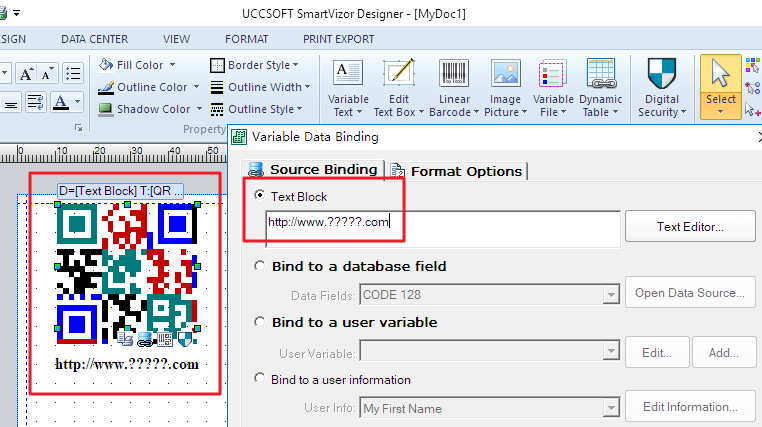This screenshot has width=762, height=427.
Task: Open the Shadow Color picker
Action: pyautogui.click(x=150, y=109)
